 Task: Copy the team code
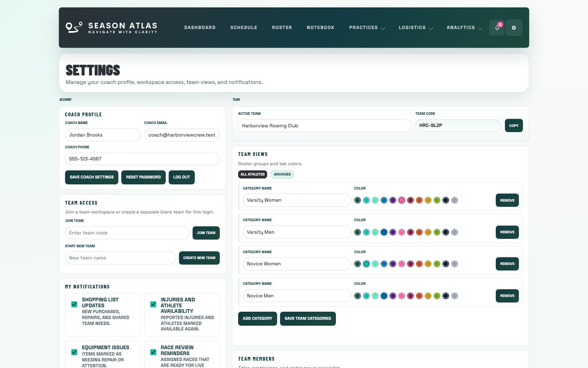(x=514, y=125)
